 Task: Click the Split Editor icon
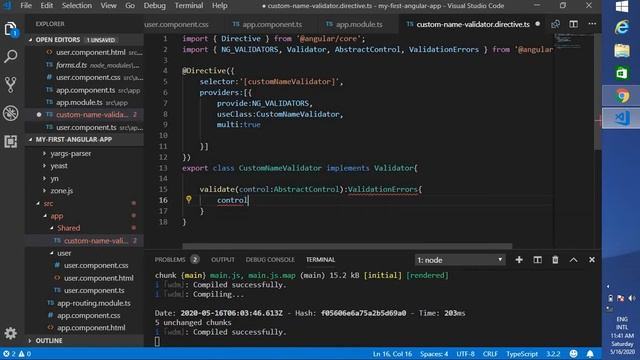tap(573, 24)
